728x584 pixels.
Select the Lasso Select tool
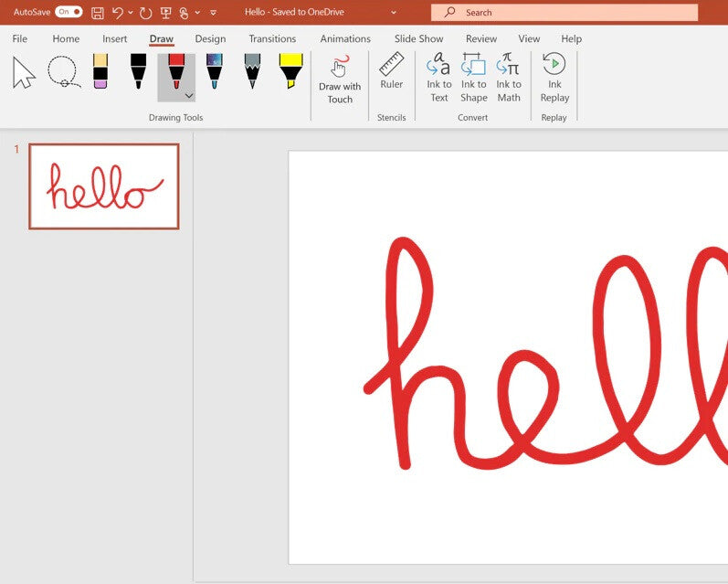[x=62, y=72]
